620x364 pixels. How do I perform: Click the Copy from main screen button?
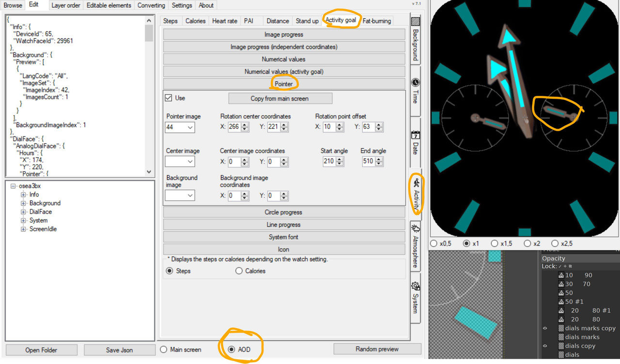(x=280, y=98)
